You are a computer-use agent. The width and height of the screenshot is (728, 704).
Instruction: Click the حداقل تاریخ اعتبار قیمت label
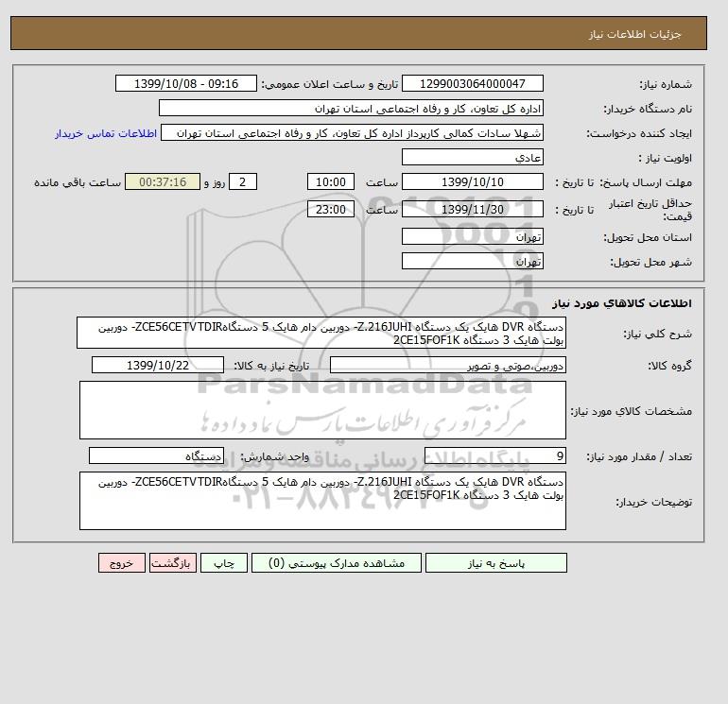[x=650, y=210]
